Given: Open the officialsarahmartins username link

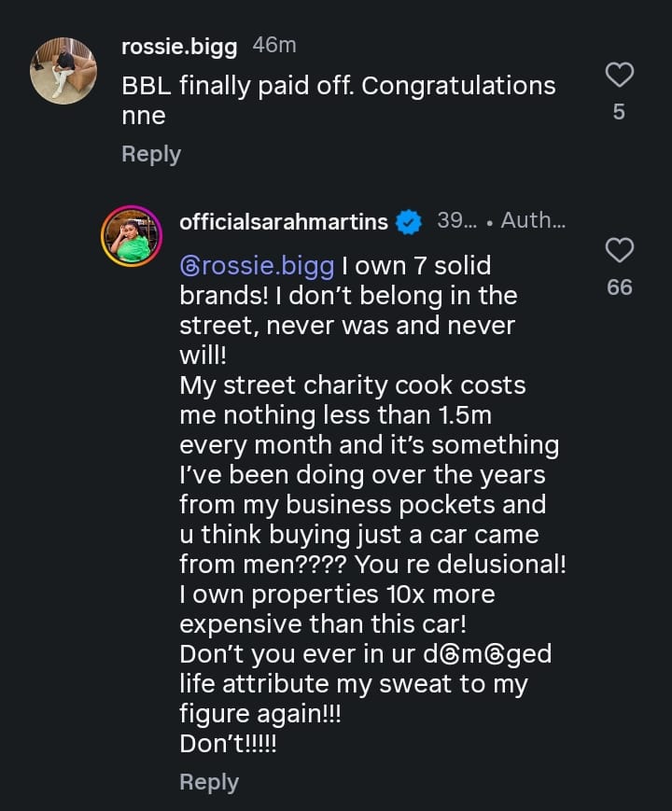Looking at the screenshot, I should coord(283,222).
